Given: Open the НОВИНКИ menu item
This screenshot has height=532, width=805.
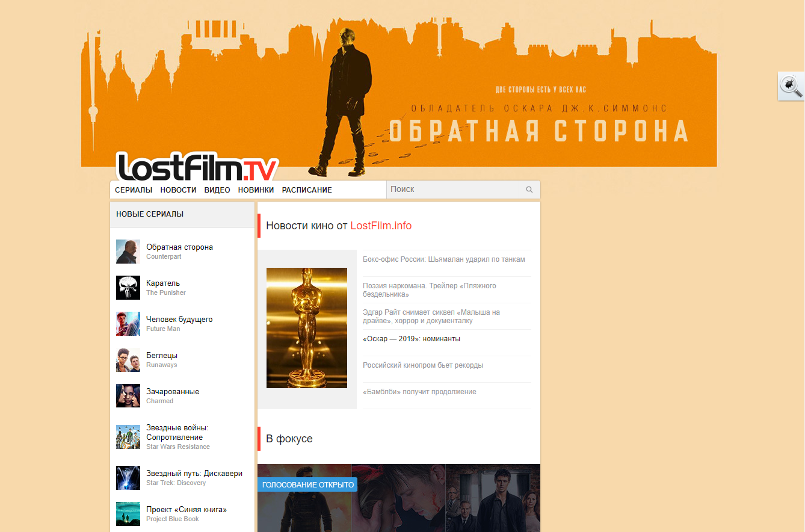Looking at the screenshot, I should (256, 190).
